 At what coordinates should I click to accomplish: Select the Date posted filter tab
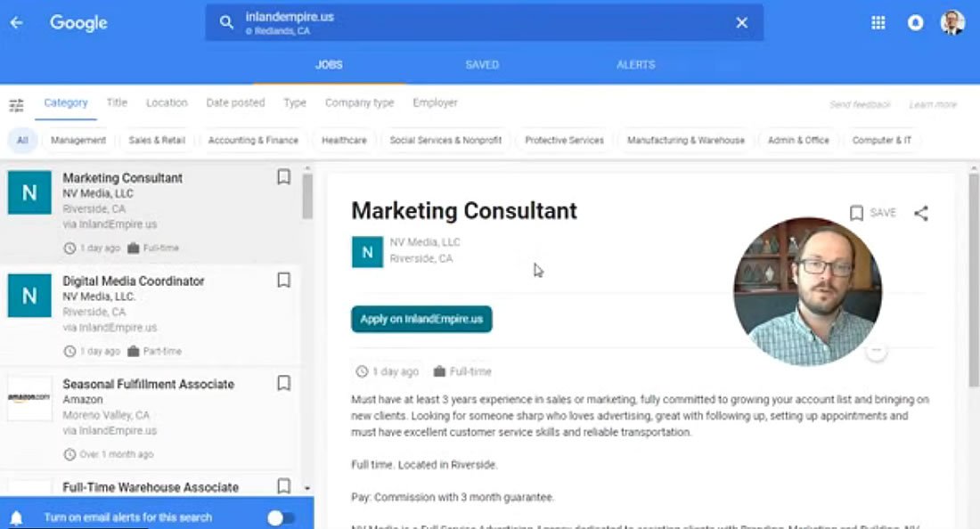point(235,102)
